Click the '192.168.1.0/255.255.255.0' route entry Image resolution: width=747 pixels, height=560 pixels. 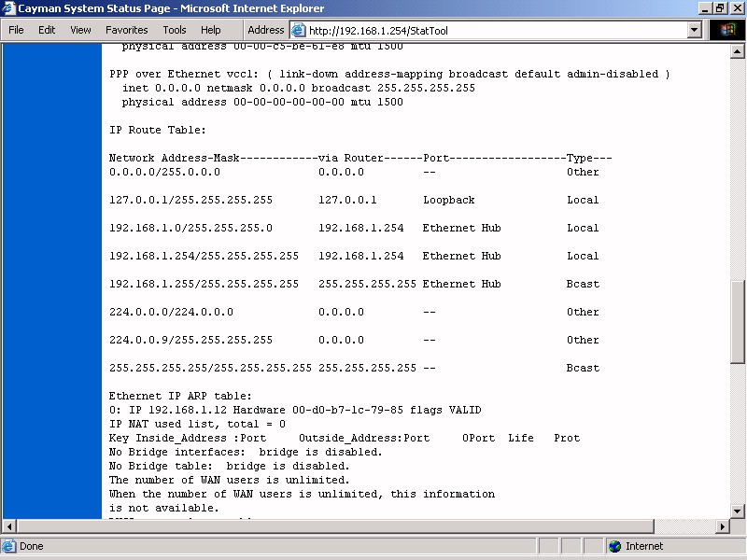click(x=191, y=228)
